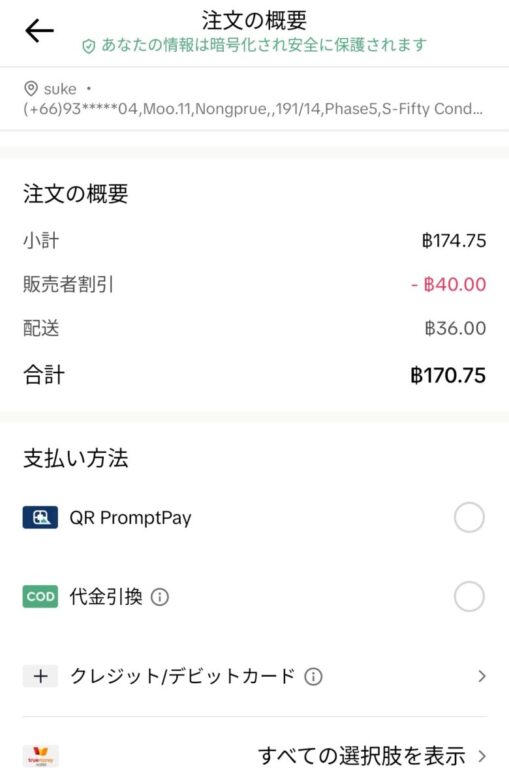Select 代金引換 cash on delivery radio button
Image resolution: width=509 pixels, height=768 pixels.
coord(469,597)
